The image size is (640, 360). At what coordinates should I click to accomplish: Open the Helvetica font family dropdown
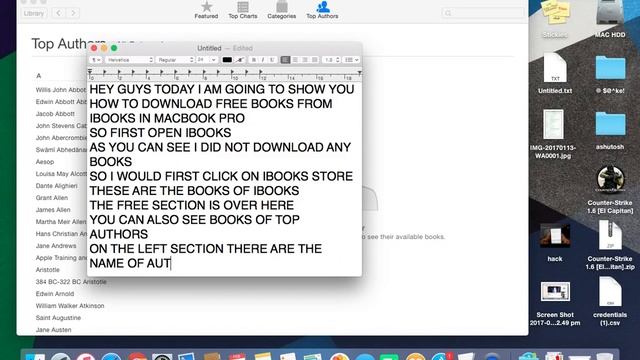[129, 60]
